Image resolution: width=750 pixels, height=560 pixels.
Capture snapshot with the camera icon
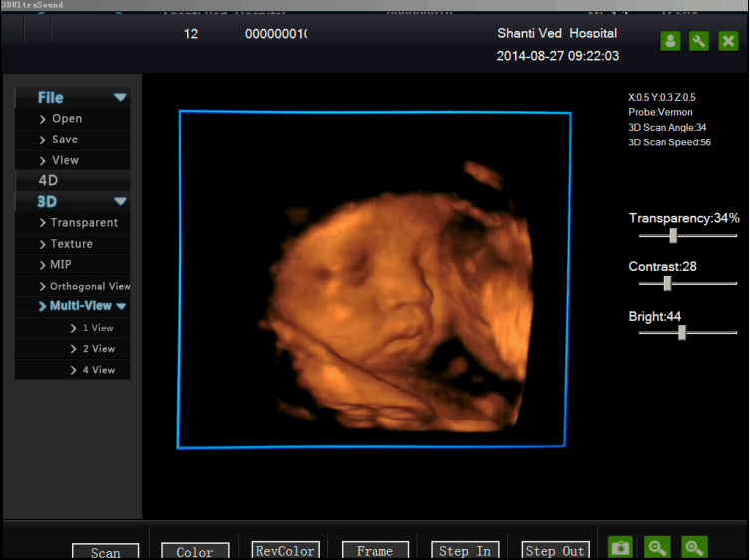(621, 547)
